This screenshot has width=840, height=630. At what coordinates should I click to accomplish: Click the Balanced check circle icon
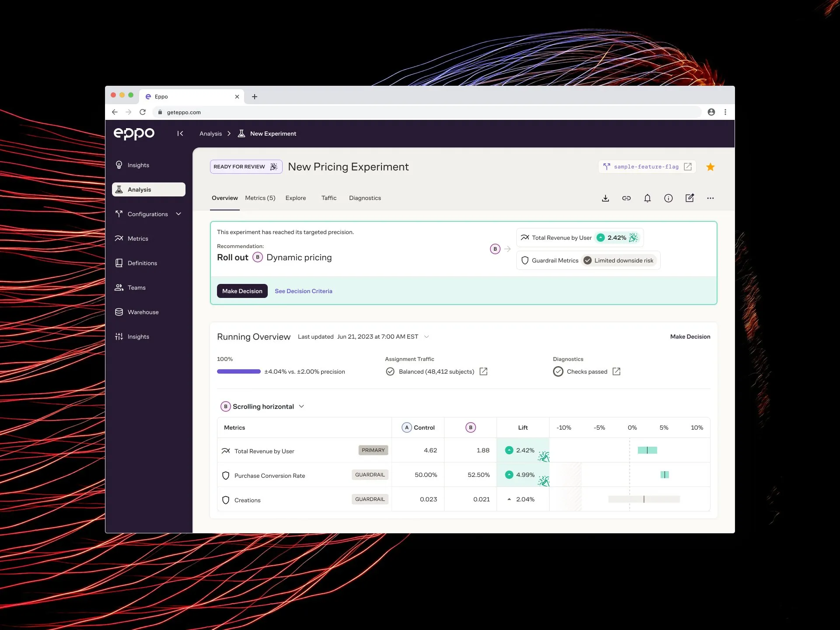pos(390,371)
